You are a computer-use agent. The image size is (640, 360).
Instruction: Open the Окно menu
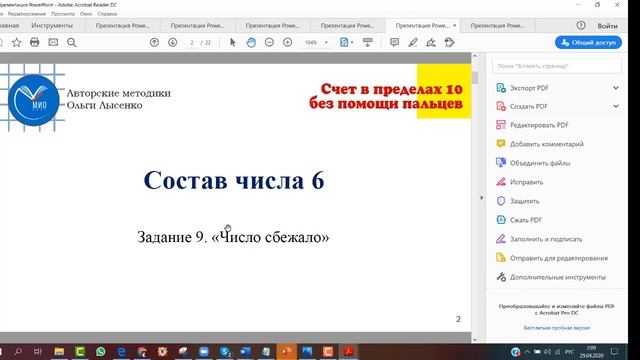point(86,14)
